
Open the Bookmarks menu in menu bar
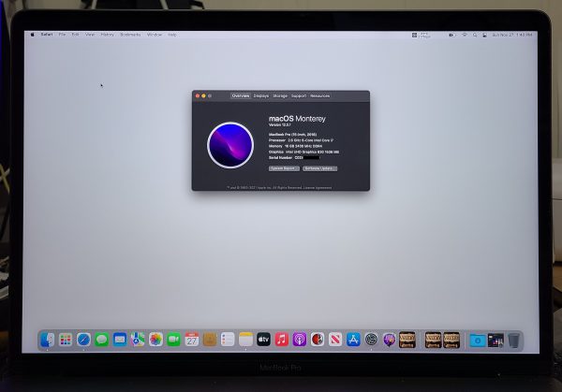130,35
